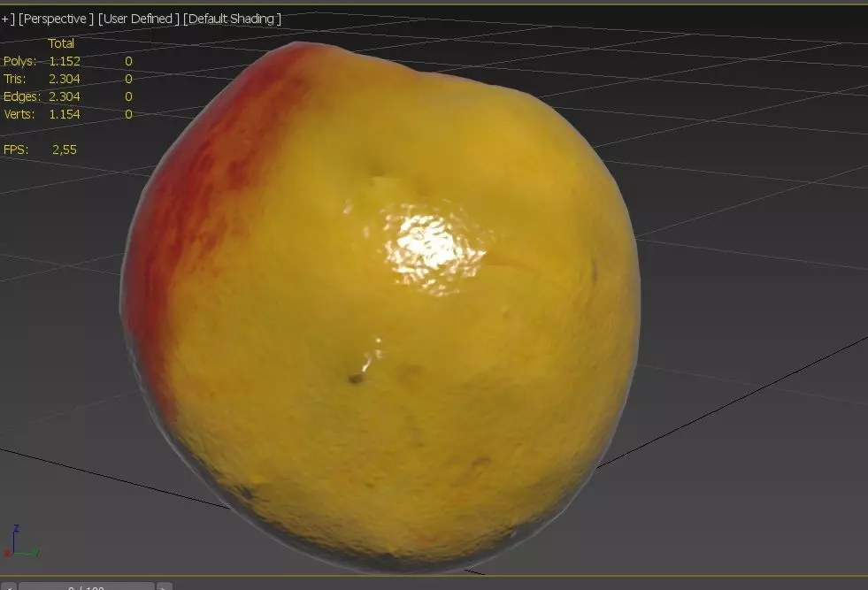The image size is (868, 590).
Task: Select the apple model in the viewport
Action: pyautogui.click(x=382, y=310)
